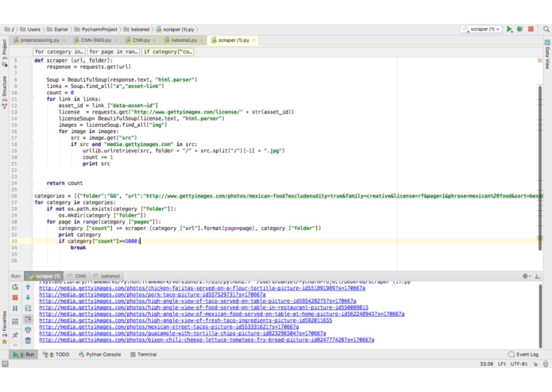Open mexican-street-tacos-picture URL link
The image size is (552, 392).
(168, 327)
